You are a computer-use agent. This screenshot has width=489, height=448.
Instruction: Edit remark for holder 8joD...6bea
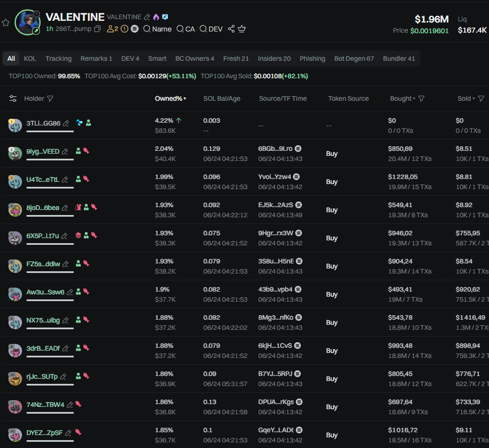65,208
